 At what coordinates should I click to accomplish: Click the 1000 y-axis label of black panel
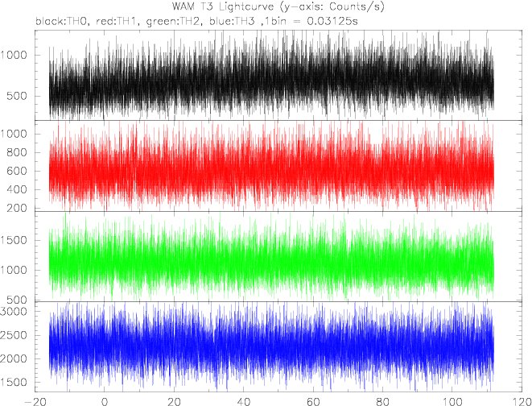[x=13, y=55]
